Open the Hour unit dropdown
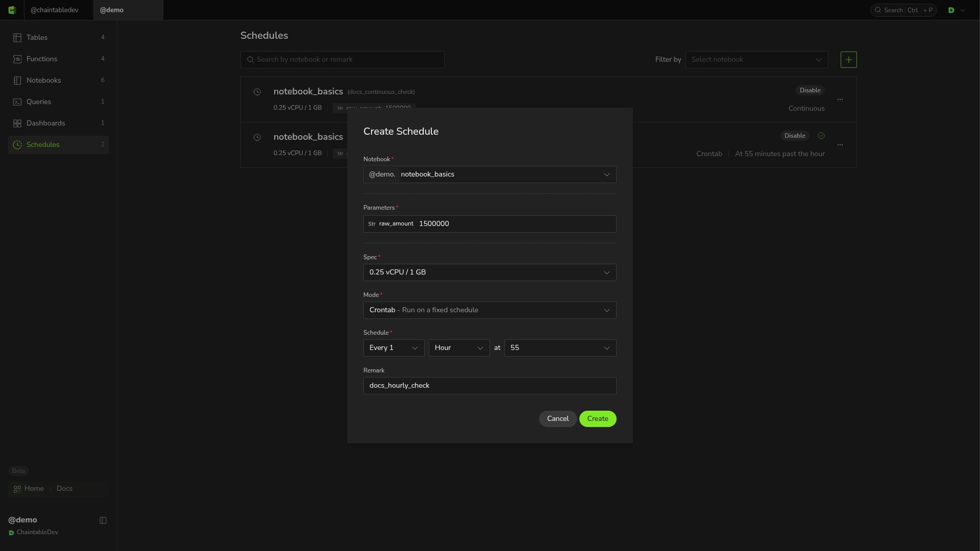 point(459,348)
